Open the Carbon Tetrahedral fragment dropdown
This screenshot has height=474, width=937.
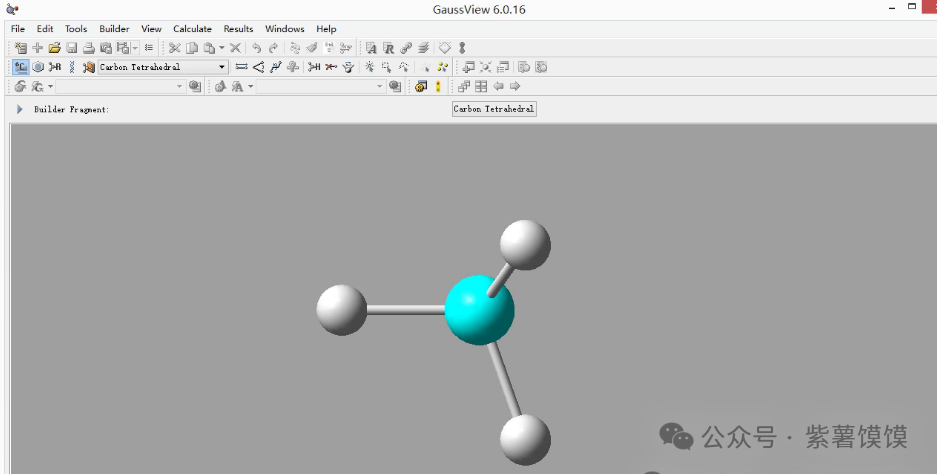coord(222,67)
